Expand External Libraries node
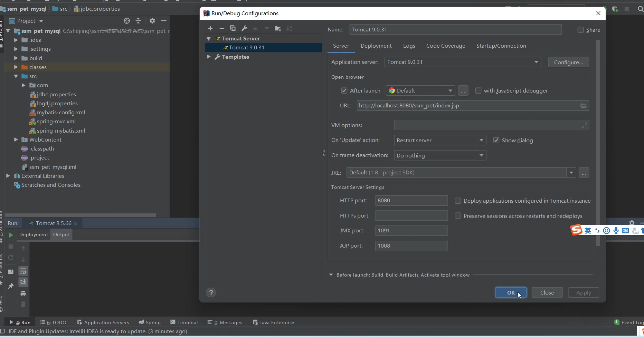 (x=8, y=176)
